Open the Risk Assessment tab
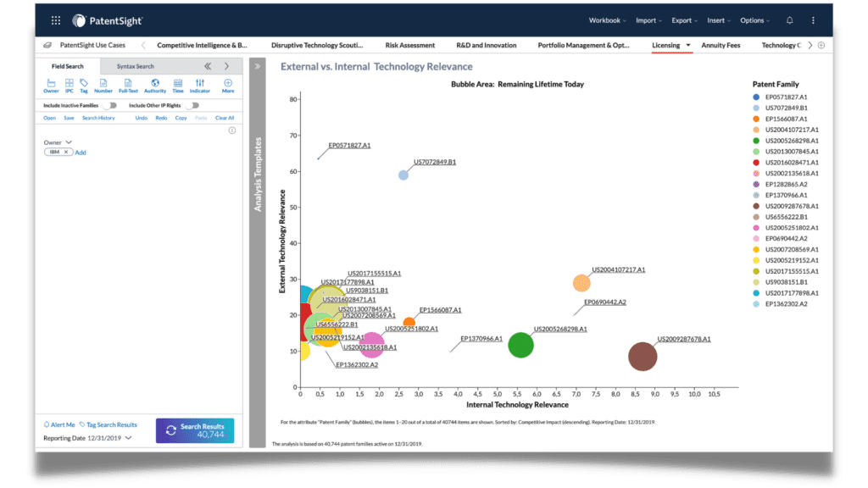This screenshot has height=488, width=868. coord(410,46)
